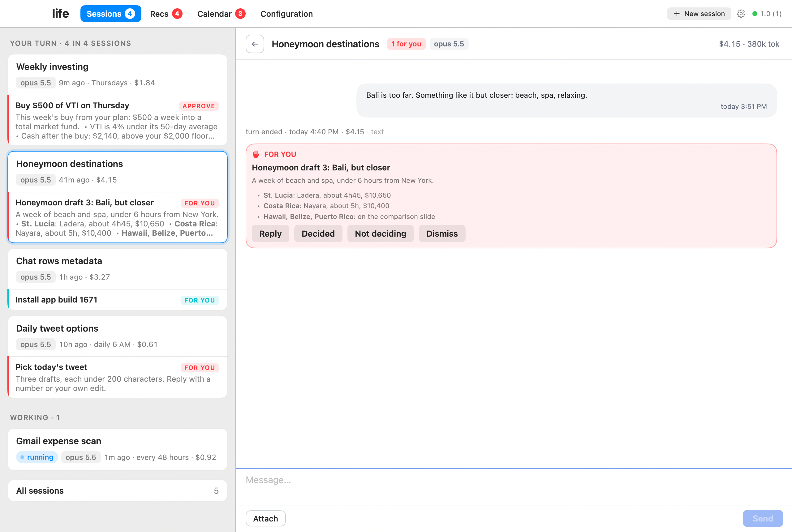Select the Honeymoon destinations session in sidebar
The image size is (792, 532).
click(x=118, y=172)
